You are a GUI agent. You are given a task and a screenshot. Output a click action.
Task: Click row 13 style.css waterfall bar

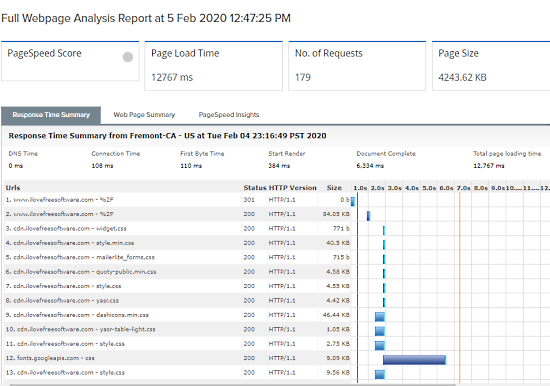point(380,374)
